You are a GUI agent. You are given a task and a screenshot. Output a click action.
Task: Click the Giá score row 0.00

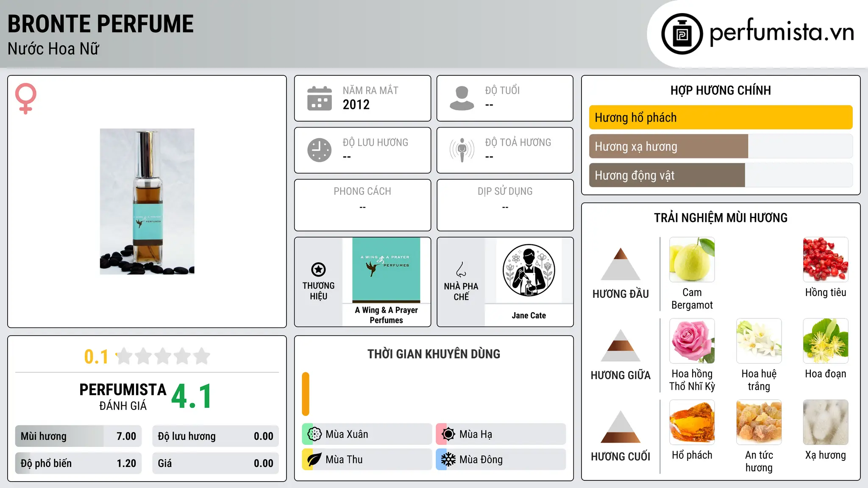tap(215, 463)
